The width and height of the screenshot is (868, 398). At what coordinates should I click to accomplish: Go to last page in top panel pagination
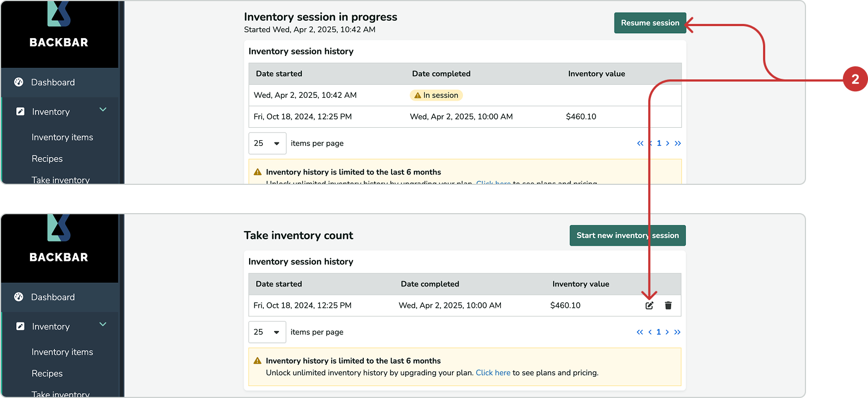point(678,144)
